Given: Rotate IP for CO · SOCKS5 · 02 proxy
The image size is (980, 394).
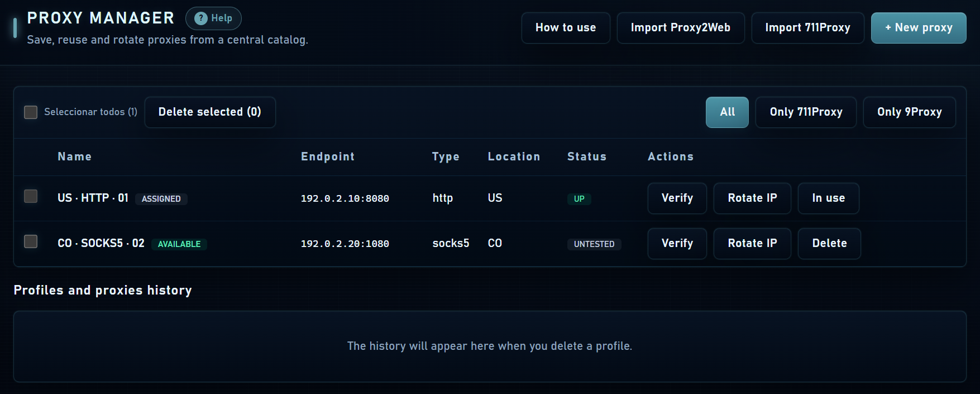Looking at the screenshot, I should tap(752, 244).
